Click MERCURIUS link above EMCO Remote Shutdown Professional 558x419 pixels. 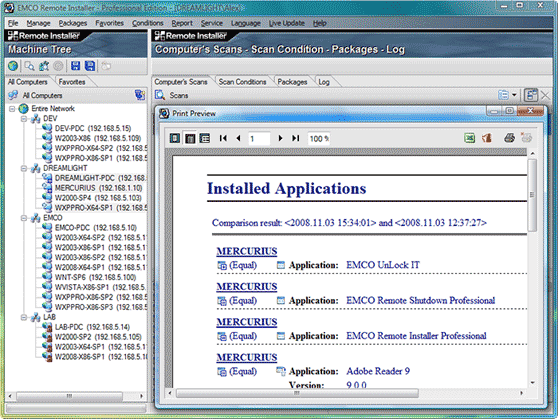[247, 287]
